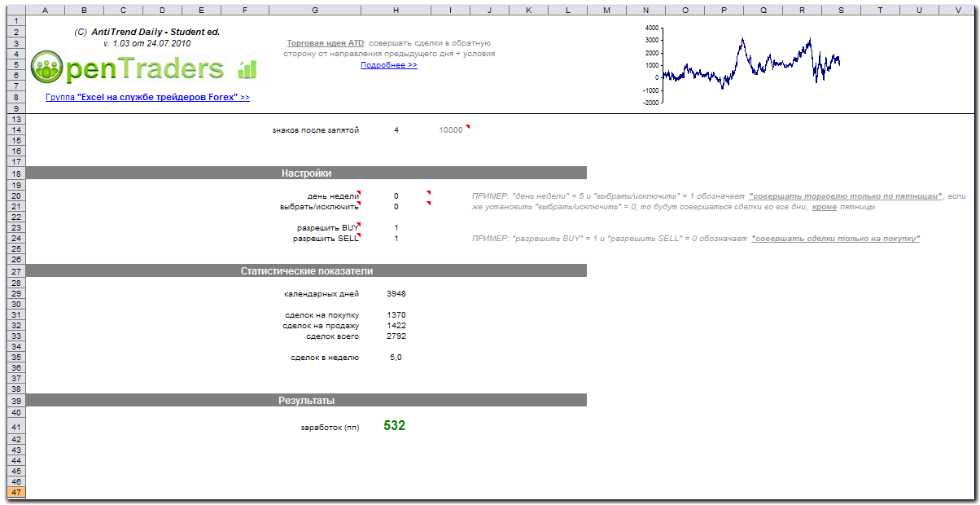Select the sell trades value 1422

pos(396,325)
